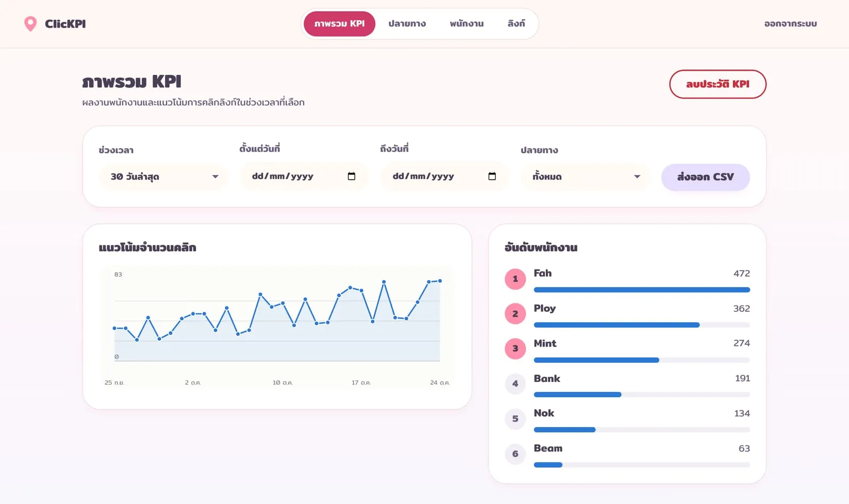Image resolution: width=849 pixels, height=504 pixels.
Task: Click chart axis label 10 ต.ค.
Action: 283,383
